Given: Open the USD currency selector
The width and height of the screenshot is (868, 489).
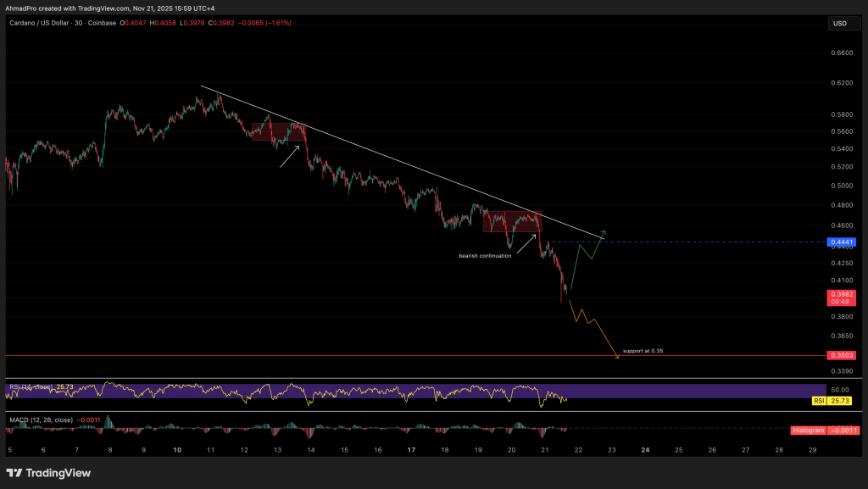Looking at the screenshot, I should pyautogui.click(x=841, y=23).
